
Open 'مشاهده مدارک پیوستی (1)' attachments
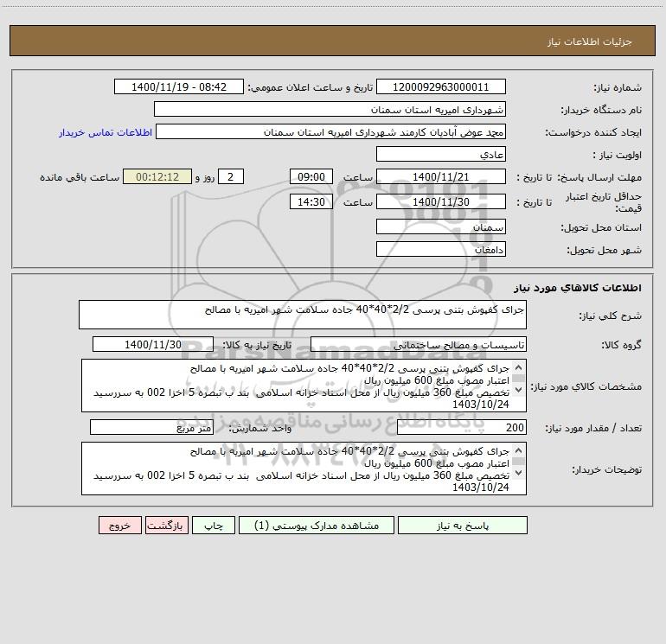click(317, 525)
